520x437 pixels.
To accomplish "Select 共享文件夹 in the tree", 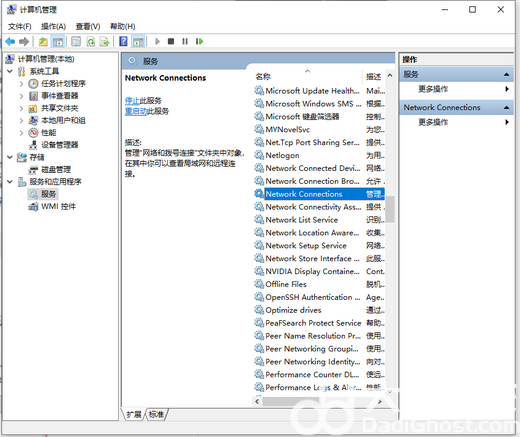I will pos(60,108).
